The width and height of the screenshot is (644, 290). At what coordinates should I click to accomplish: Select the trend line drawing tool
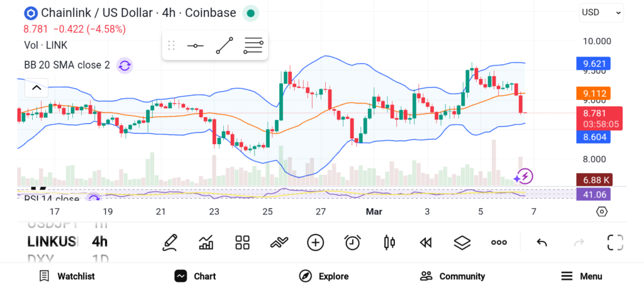(x=224, y=45)
